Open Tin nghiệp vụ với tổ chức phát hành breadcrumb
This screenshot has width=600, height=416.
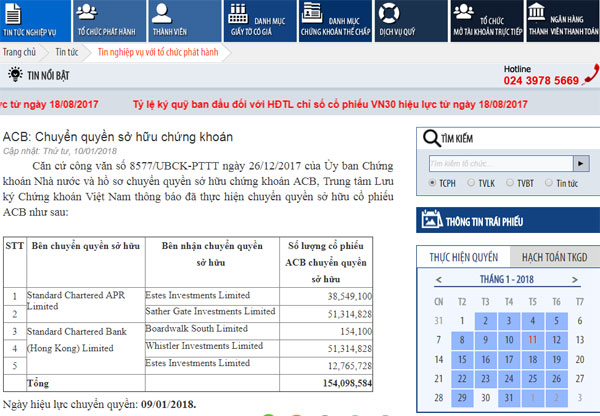coord(158,52)
